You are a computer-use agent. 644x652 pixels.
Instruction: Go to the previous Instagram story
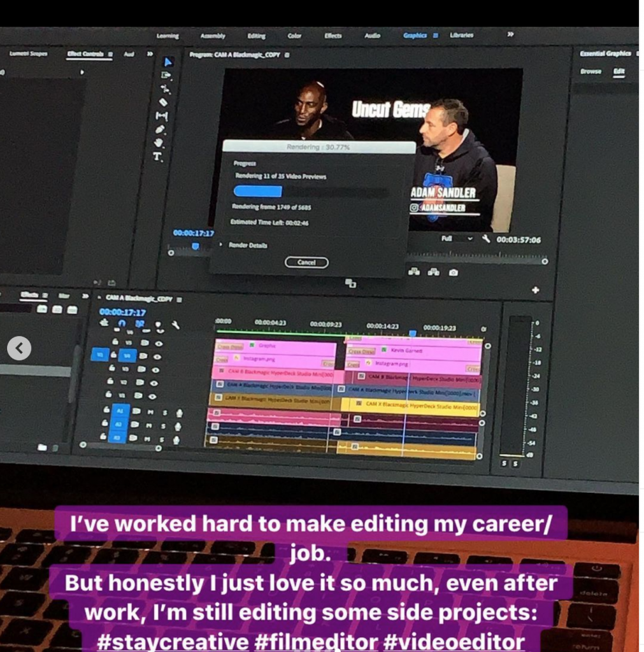coord(19,348)
